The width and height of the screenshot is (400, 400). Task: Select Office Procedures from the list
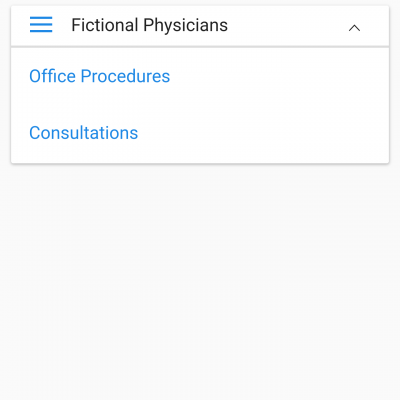100,76
